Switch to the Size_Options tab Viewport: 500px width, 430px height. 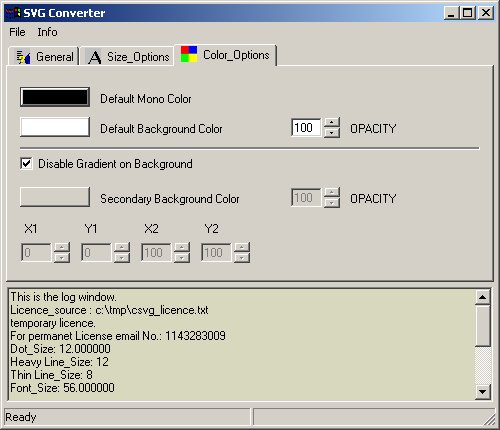tap(127, 57)
